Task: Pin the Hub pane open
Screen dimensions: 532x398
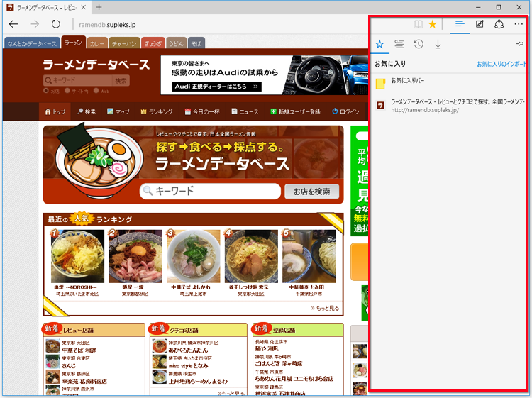Action: point(520,44)
